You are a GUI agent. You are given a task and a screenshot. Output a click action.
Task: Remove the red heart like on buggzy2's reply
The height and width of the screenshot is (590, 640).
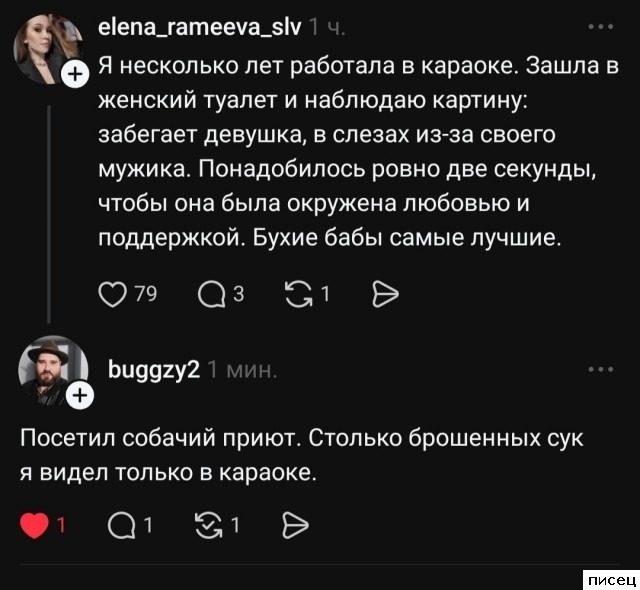pos(34,524)
